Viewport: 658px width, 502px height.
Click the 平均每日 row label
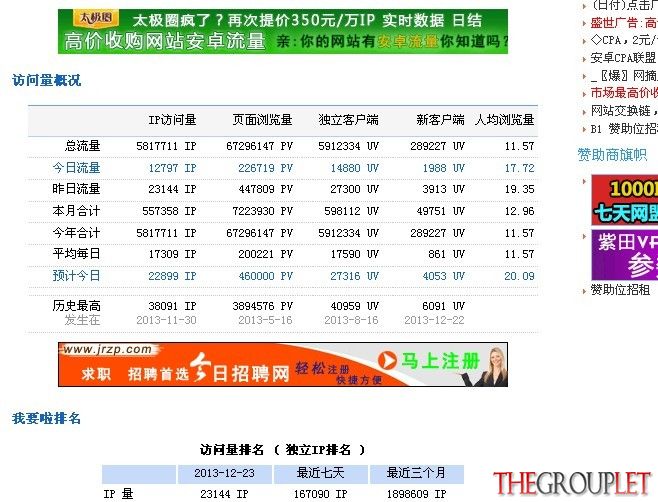(76, 254)
